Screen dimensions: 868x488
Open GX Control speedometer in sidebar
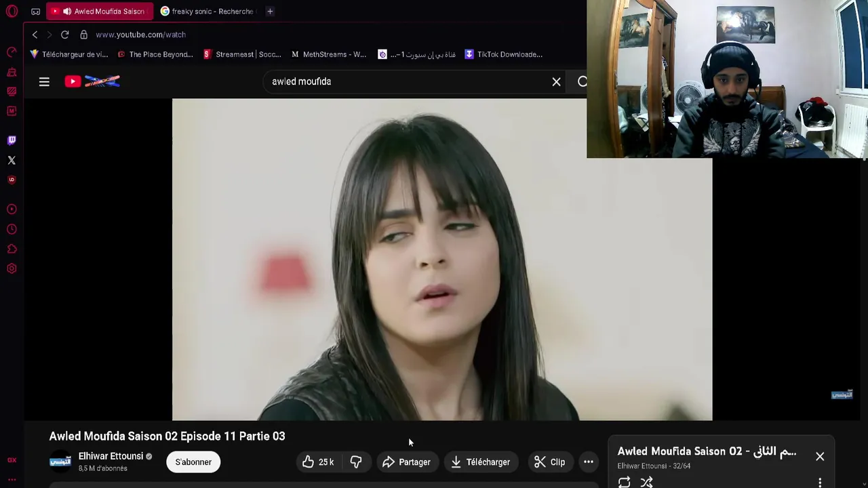pos(12,52)
